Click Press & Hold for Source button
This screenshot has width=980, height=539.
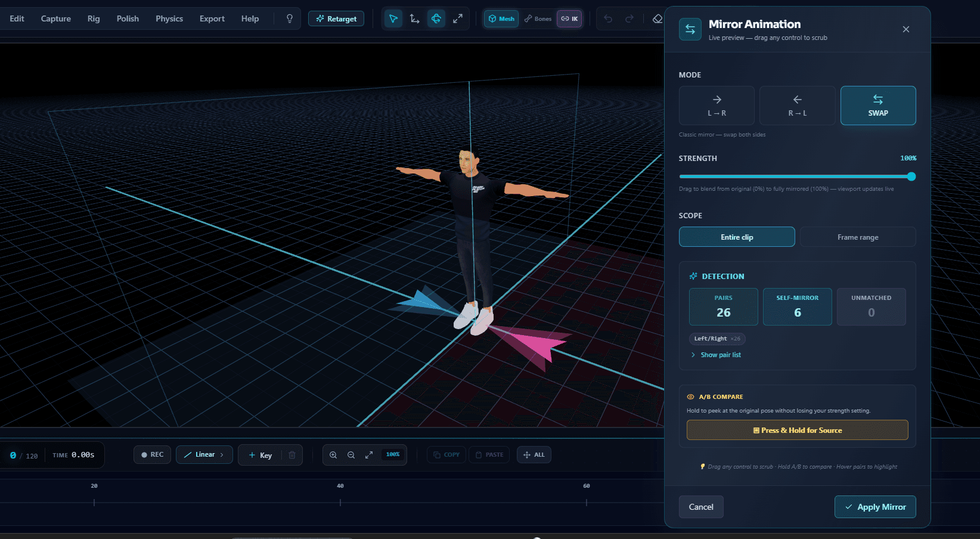798,430
